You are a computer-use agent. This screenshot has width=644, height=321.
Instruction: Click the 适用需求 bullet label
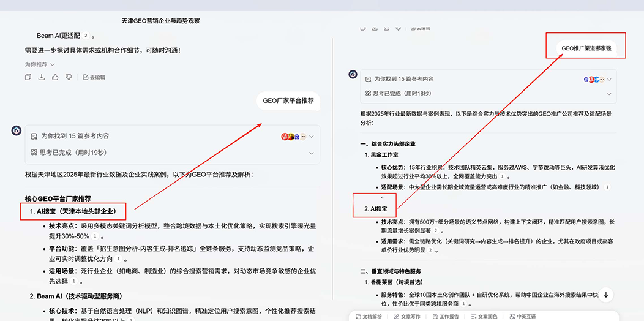(394, 241)
